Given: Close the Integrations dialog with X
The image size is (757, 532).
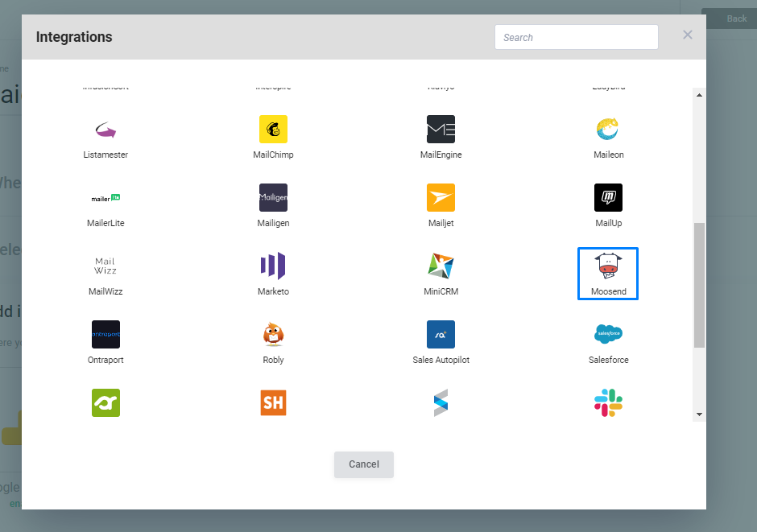Looking at the screenshot, I should [688, 35].
